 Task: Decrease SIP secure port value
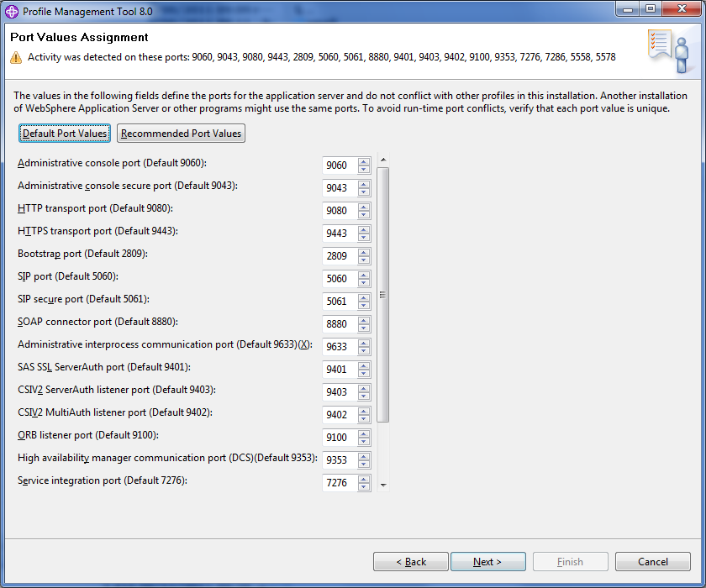364,306
